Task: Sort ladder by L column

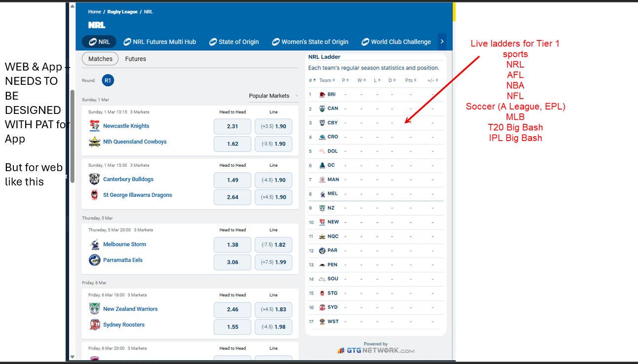Action: click(376, 80)
